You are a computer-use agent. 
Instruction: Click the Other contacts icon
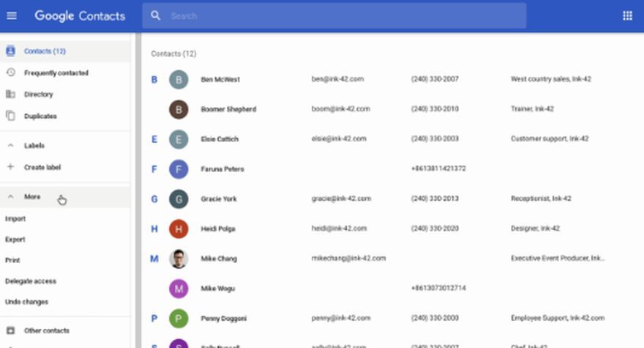coord(10,330)
